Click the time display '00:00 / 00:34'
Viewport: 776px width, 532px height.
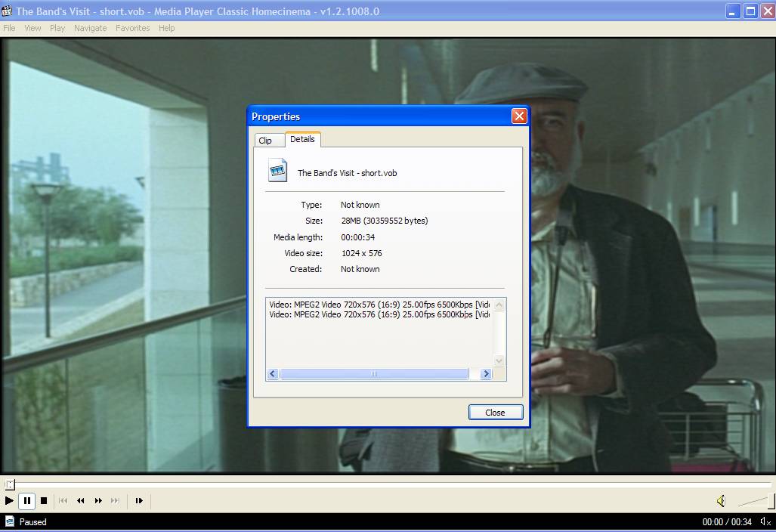tap(727, 522)
